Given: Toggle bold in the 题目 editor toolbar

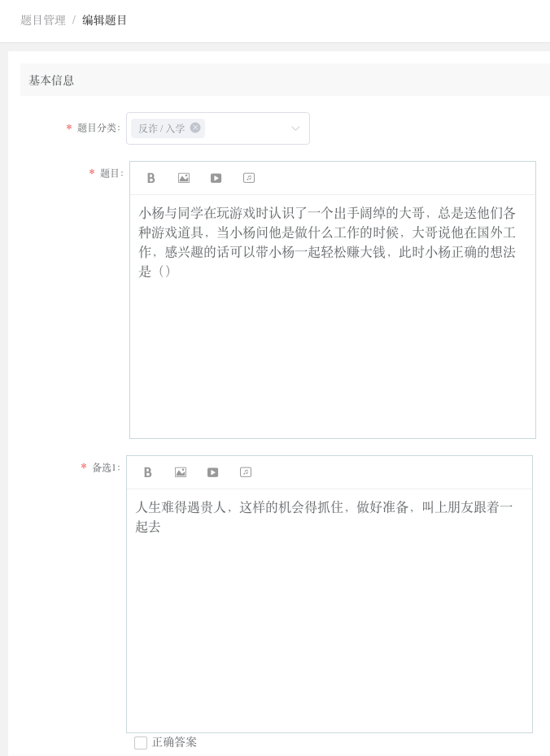Looking at the screenshot, I should coord(151,178).
